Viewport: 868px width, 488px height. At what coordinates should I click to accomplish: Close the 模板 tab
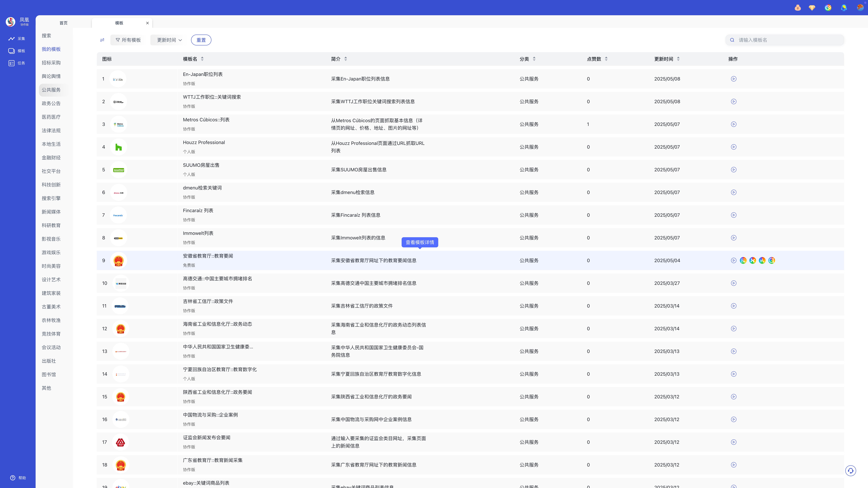click(x=147, y=23)
